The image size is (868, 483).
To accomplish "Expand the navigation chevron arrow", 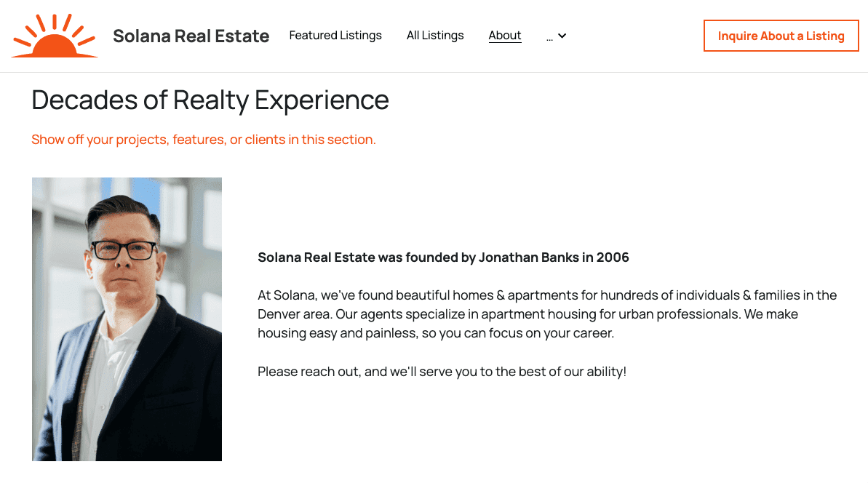I will pos(562,36).
